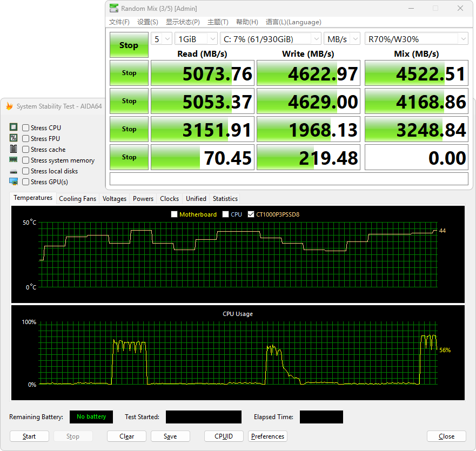Viewport: 476px width, 451px height.
Task: Close the Random Mix window
Action: coord(460,8)
